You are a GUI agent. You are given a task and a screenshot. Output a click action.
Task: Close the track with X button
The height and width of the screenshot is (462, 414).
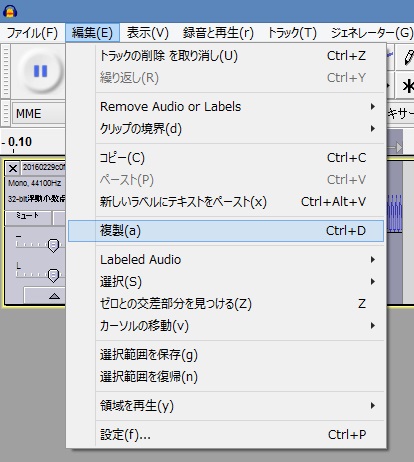[13, 168]
